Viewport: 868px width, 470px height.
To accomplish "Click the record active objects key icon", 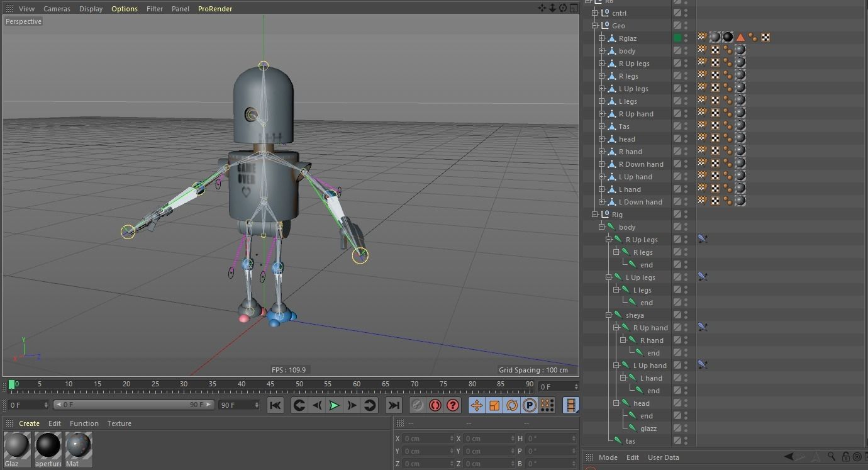I will pos(417,405).
